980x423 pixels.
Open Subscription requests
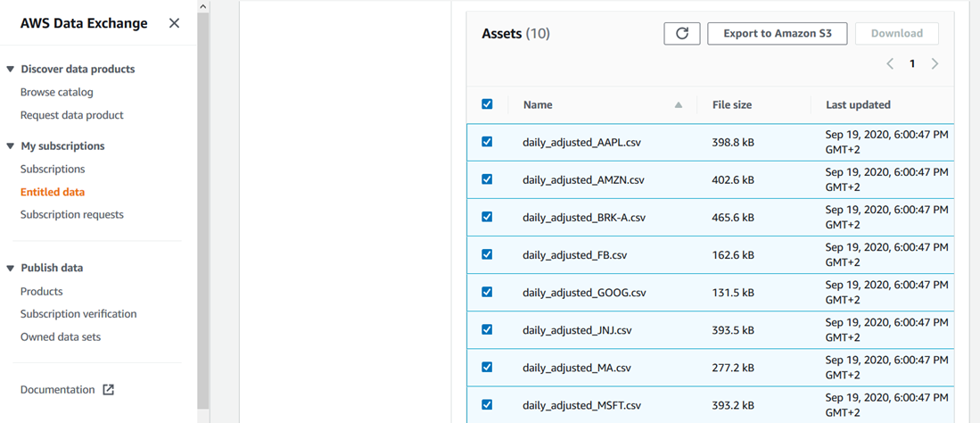tap(72, 215)
